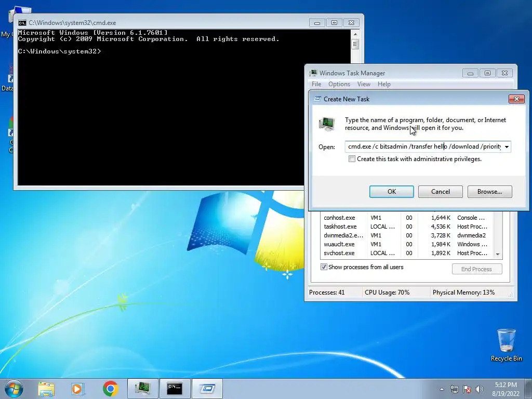Minimize the Task Manager window
The width and height of the screenshot is (532, 399).
click(x=470, y=73)
